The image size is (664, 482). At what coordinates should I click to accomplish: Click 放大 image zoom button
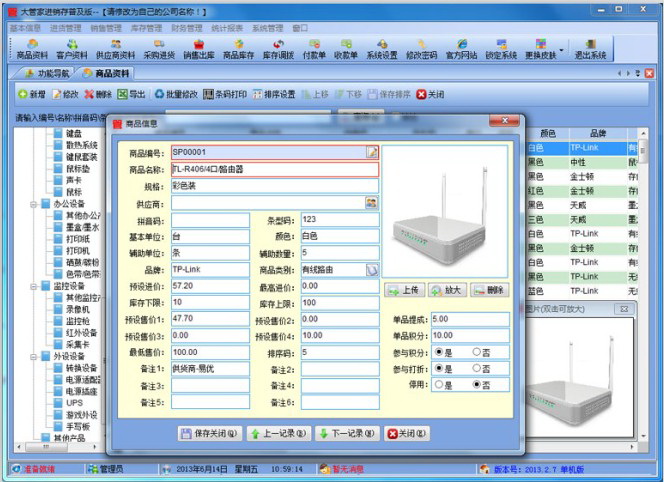tap(447, 290)
